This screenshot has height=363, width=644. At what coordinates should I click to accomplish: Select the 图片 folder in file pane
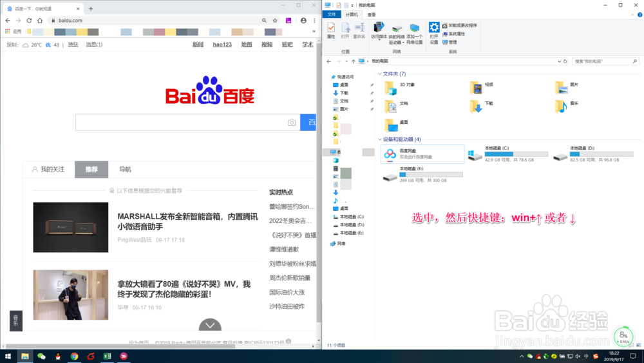tap(567, 88)
